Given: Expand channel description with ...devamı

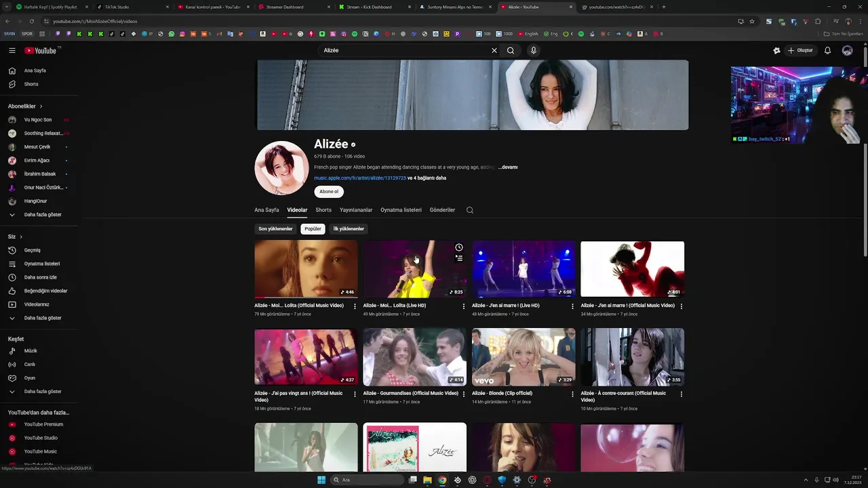Looking at the screenshot, I should coord(508,167).
